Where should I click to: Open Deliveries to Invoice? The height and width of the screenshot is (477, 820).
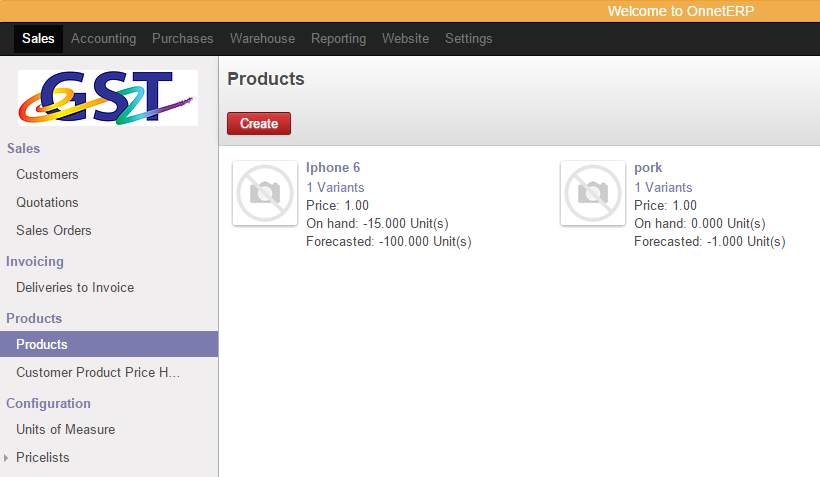coord(75,288)
